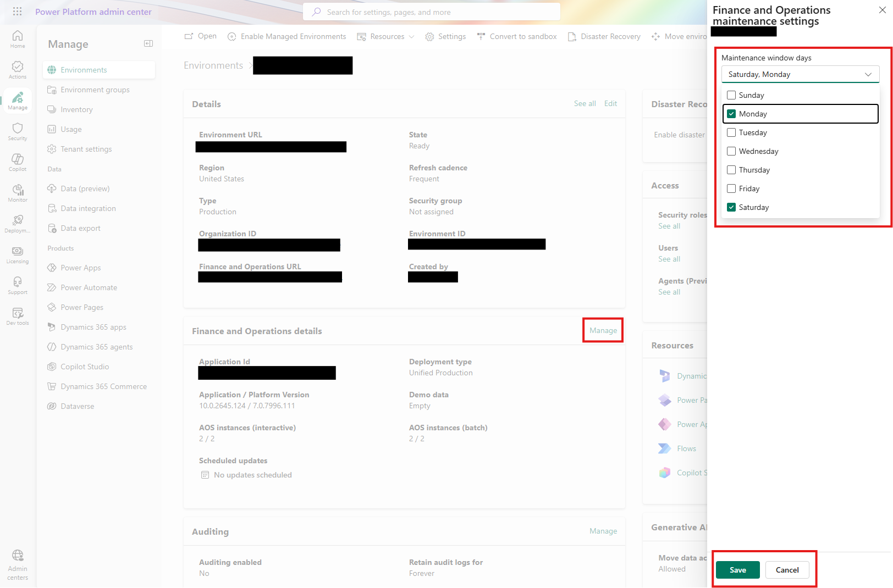The height and width of the screenshot is (588, 893).
Task: Click Open in the command bar
Action: (200, 36)
